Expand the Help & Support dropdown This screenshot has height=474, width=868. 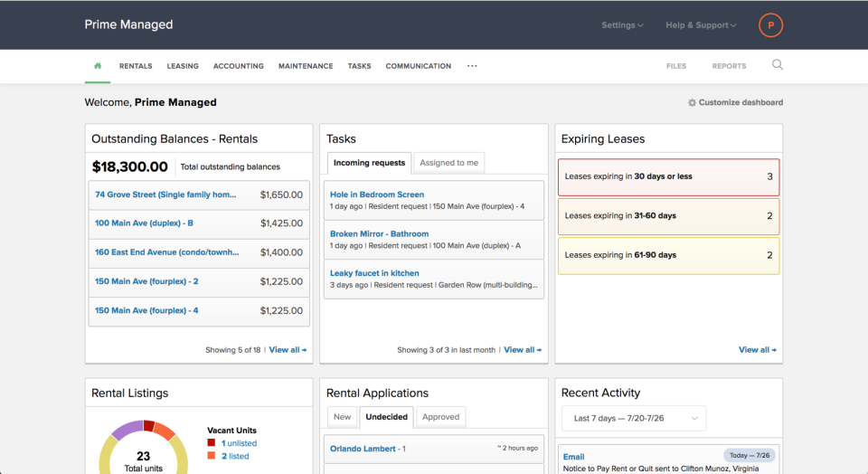(701, 25)
